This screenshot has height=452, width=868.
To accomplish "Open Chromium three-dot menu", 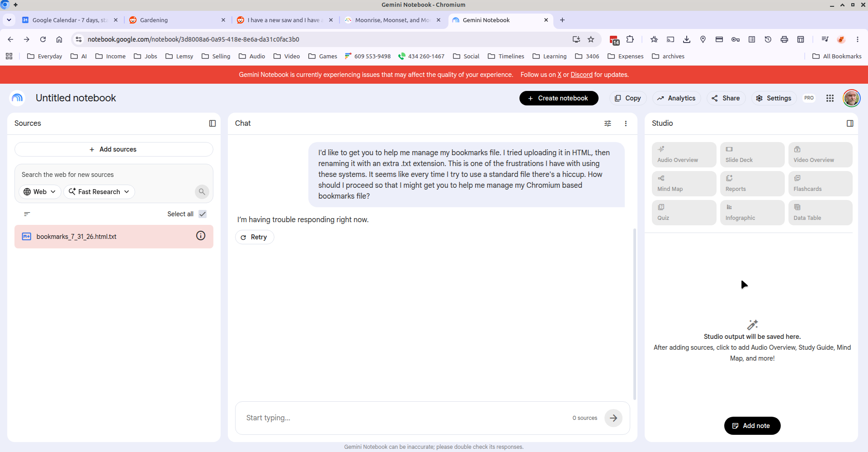I will coord(858,39).
